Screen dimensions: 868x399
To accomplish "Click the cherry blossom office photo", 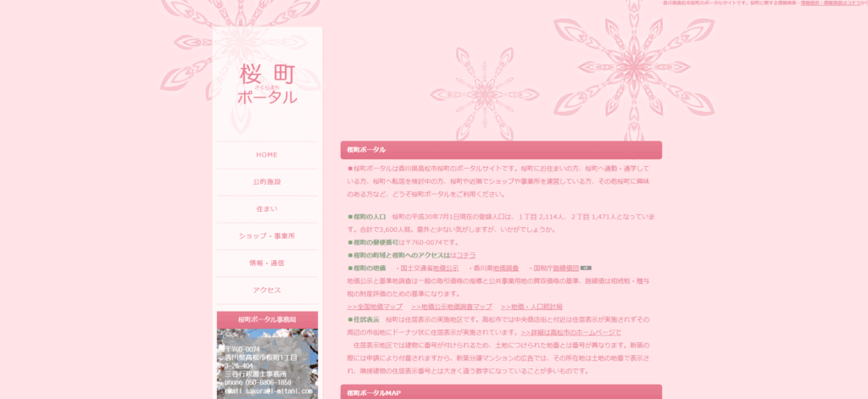I will [267, 364].
